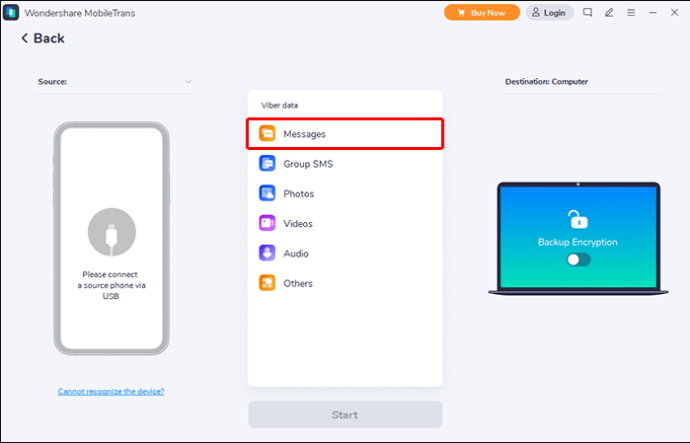Click 'Destination: Computer' label

(547, 81)
